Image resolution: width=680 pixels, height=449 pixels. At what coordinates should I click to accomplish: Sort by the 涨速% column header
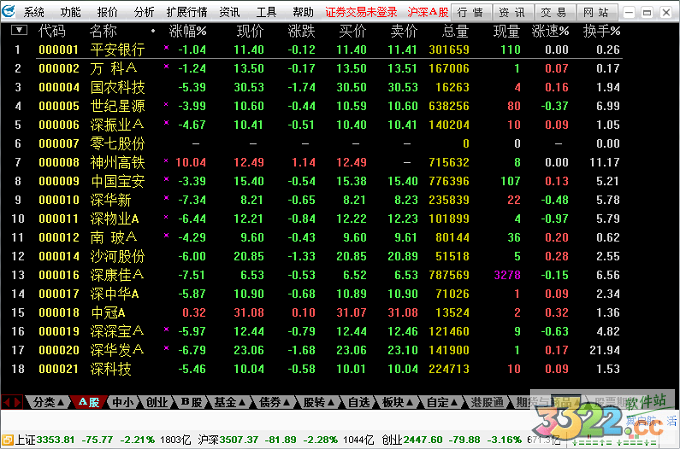point(550,31)
